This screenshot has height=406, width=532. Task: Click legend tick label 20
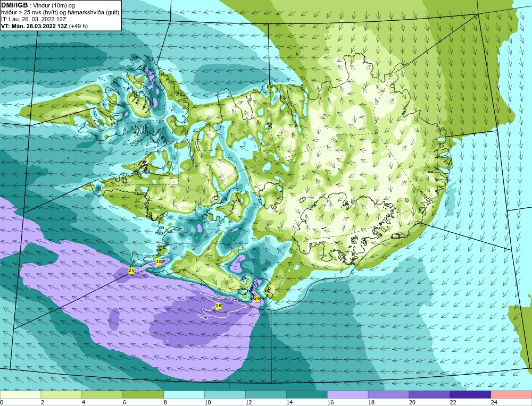(x=412, y=402)
